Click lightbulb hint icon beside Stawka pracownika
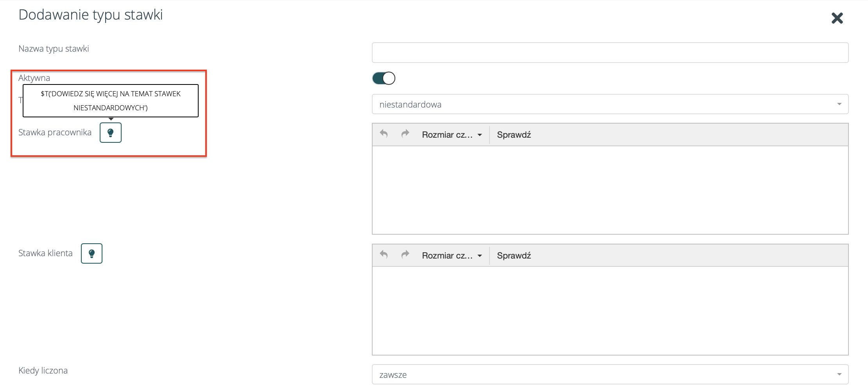This screenshot has width=868, height=388. [111, 133]
